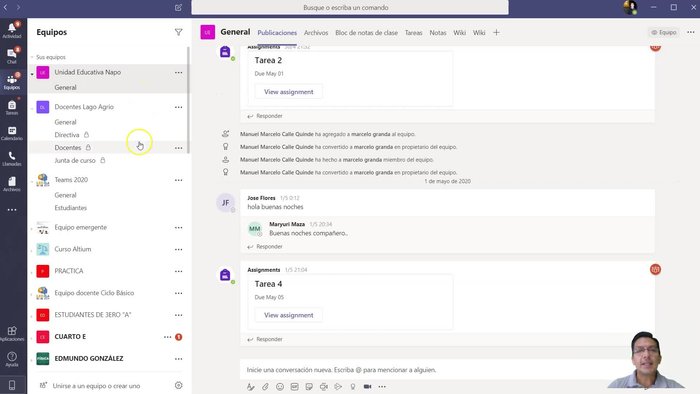Viewport: 700px width, 394px height.
Task: Open more options for Unidad Educativa Napo
Action: (179, 72)
